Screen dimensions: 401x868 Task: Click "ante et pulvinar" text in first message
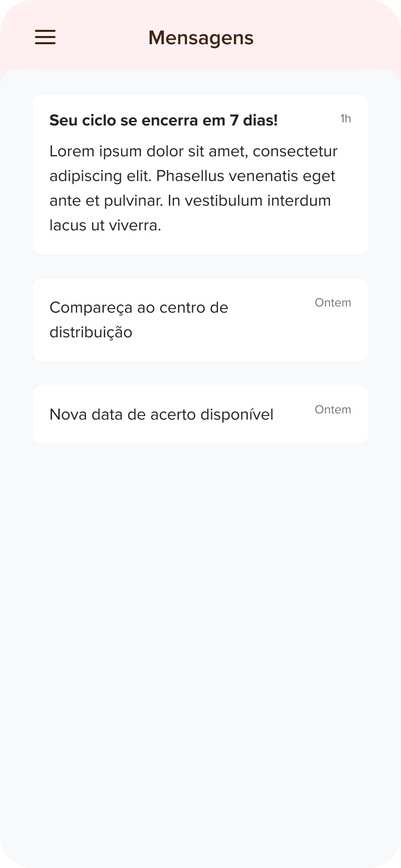click(x=106, y=201)
